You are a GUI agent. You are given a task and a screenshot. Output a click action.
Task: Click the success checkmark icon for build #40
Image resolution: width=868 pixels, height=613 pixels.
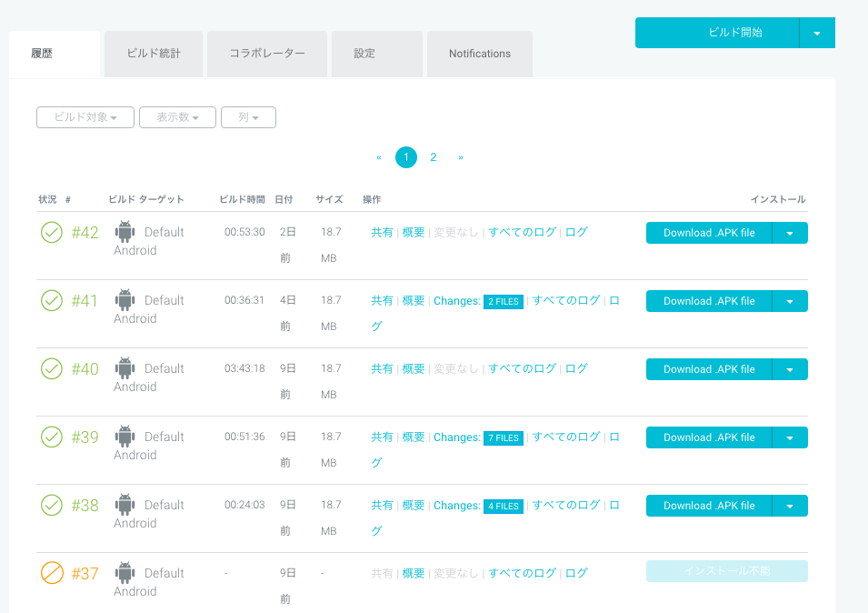coord(52,368)
